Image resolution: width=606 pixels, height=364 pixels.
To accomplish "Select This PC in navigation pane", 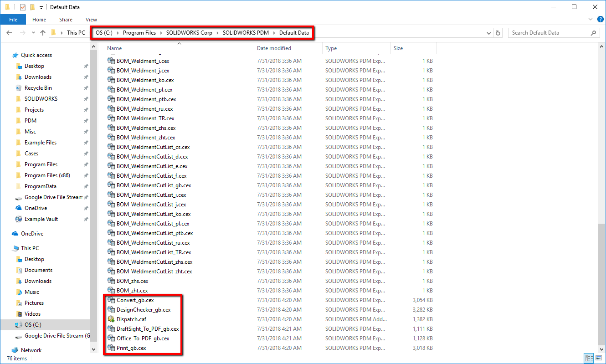I will click(30, 248).
